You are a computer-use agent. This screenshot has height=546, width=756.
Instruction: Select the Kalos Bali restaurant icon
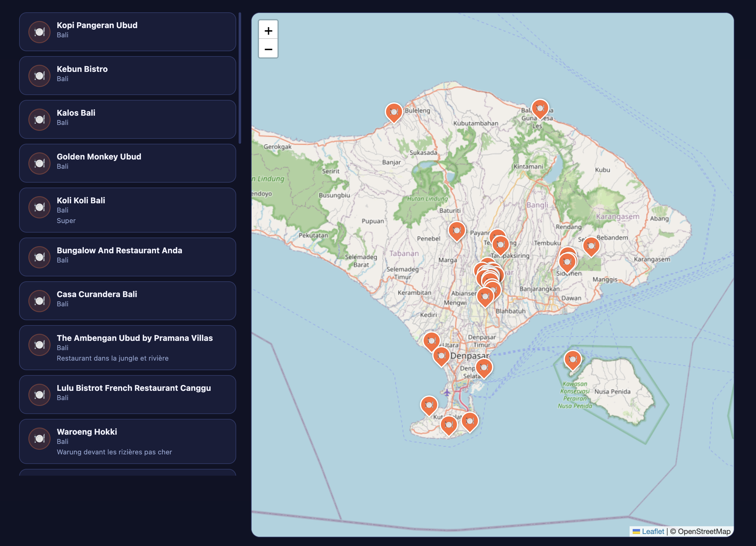(x=39, y=119)
